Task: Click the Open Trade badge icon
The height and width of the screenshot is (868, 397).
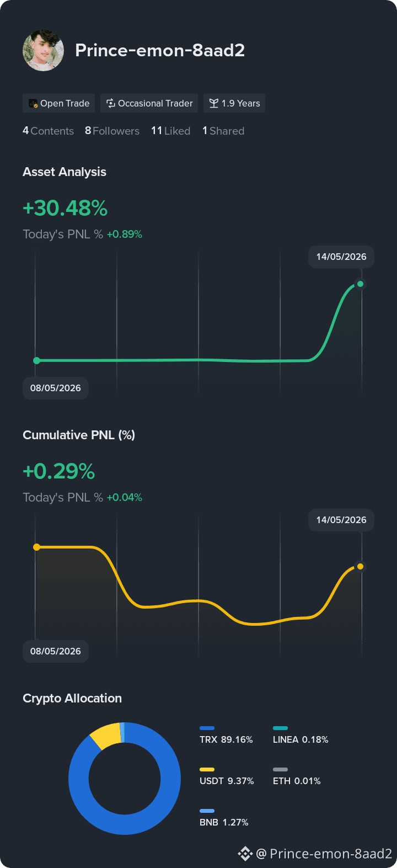Action: [x=33, y=103]
